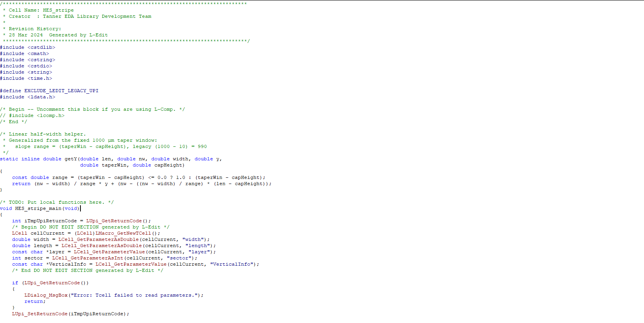The image size is (644, 323).
Task: Click on the #include <cstdlib> line
Action: [27, 47]
